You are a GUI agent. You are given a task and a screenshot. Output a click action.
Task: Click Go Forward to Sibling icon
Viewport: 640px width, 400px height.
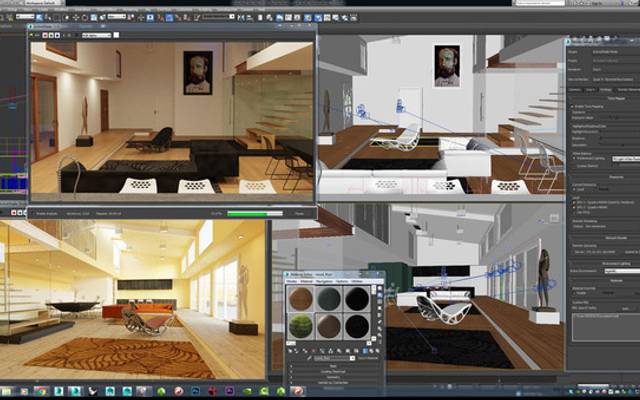coord(378,351)
